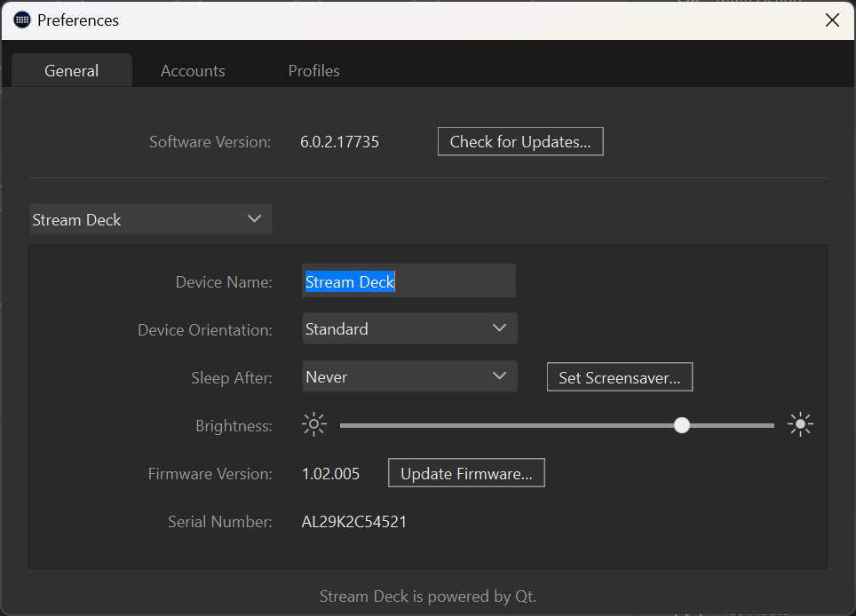The width and height of the screenshot is (856, 616).
Task: Select the General tab
Action: [72, 70]
